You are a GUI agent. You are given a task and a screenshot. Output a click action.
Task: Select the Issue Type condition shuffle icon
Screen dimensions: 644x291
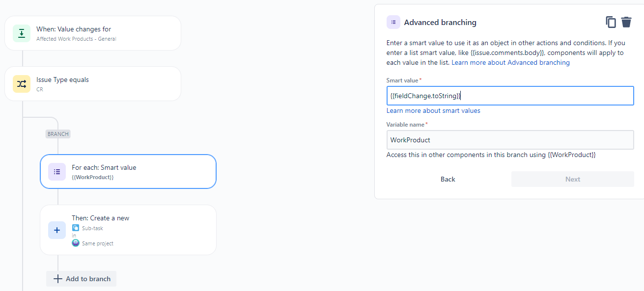click(x=21, y=83)
